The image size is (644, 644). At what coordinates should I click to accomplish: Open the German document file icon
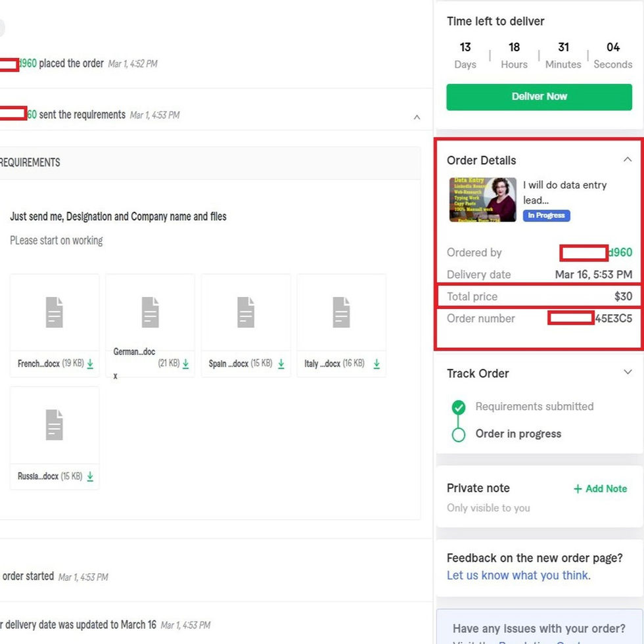click(150, 312)
